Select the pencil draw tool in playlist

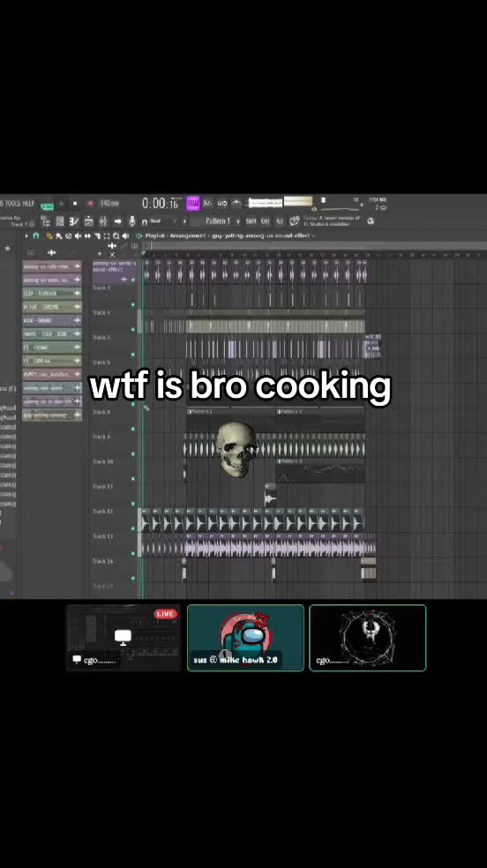(49, 236)
